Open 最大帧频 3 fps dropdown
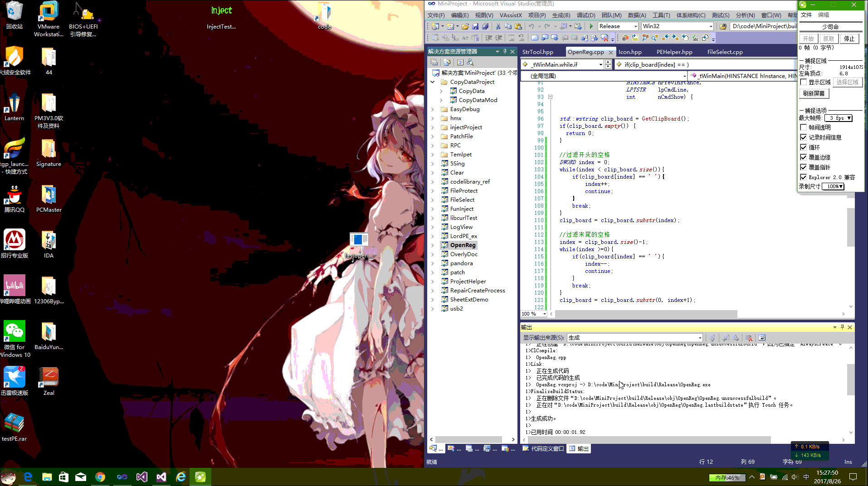The width and height of the screenshot is (868, 486). coord(838,118)
